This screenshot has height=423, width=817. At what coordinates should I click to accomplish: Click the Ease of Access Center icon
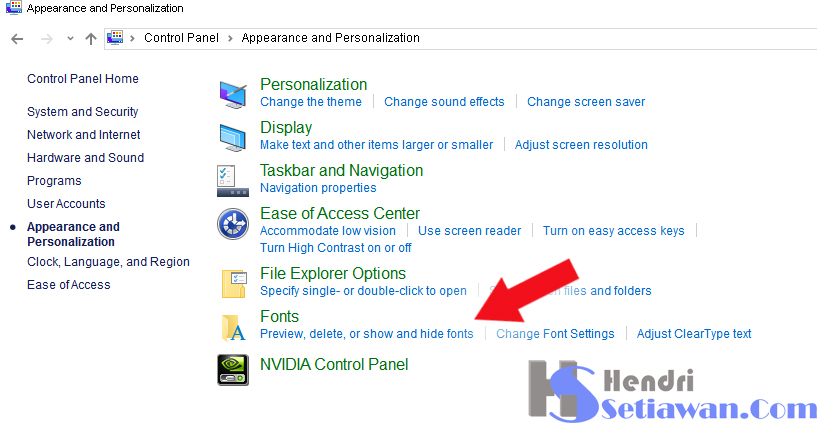(232, 223)
